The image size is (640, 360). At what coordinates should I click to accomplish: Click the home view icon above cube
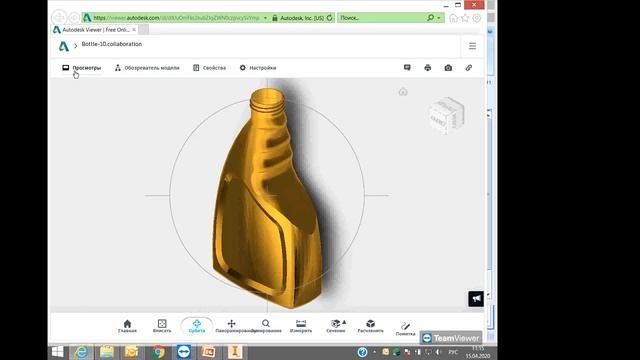[403, 92]
